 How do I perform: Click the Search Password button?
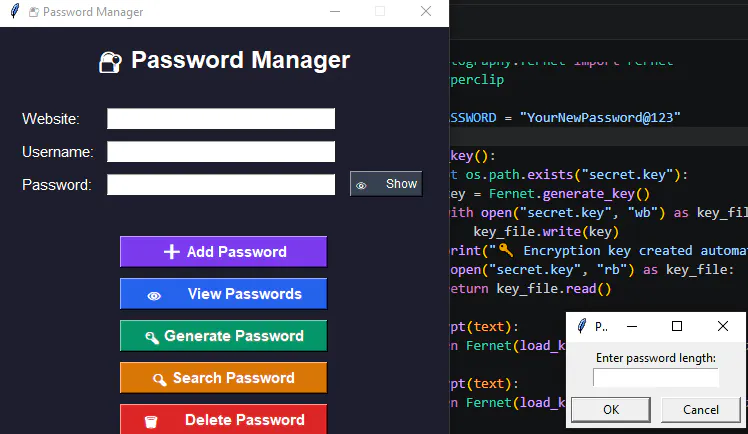point(223,377)
